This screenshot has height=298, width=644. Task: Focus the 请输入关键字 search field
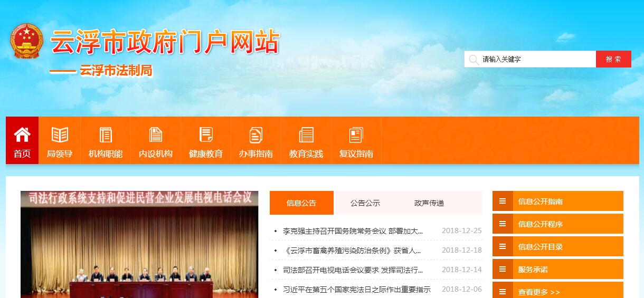(530, 59)
